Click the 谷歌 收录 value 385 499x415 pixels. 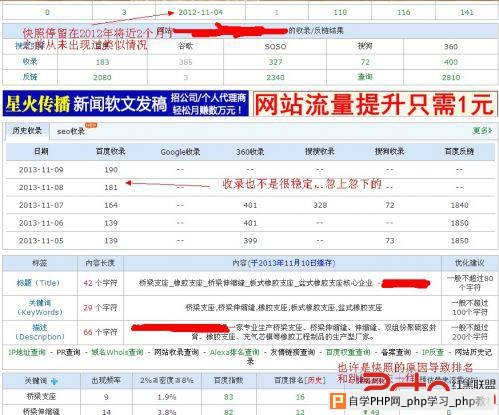[x=185, y=62]
